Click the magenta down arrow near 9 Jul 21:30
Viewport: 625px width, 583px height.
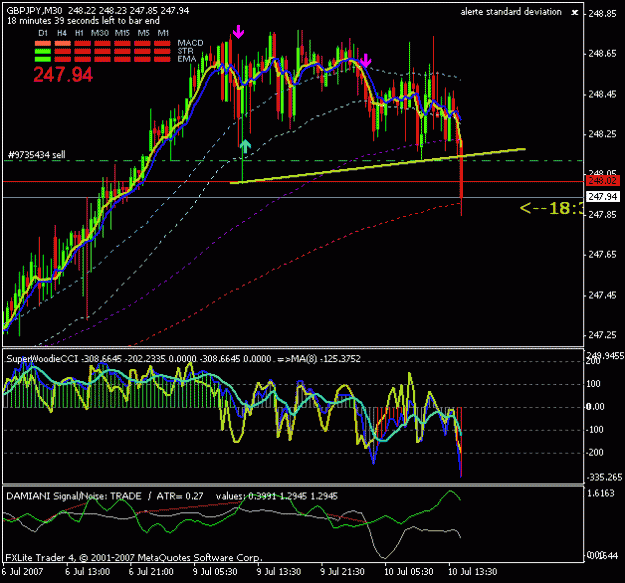point(366,61)
